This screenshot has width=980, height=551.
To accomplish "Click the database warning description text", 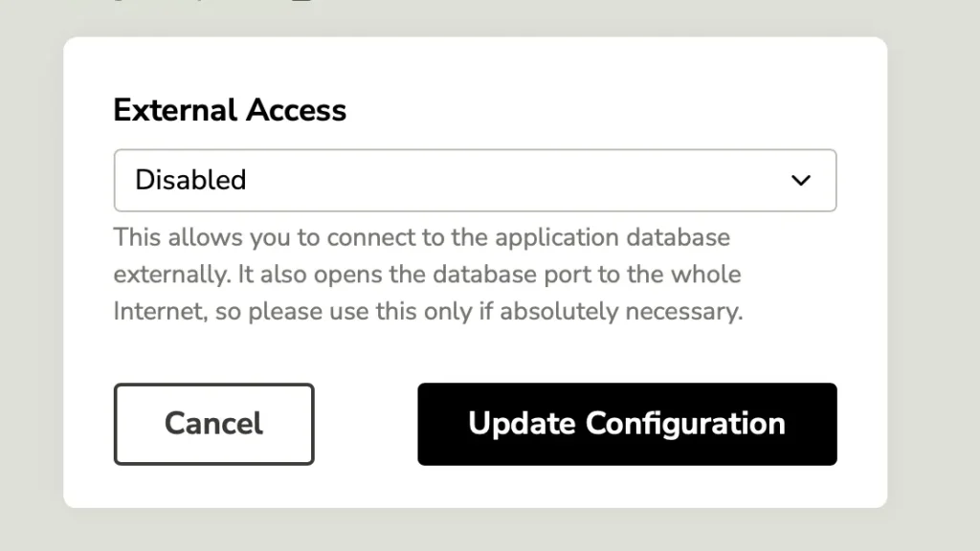I will click(427, 274).
